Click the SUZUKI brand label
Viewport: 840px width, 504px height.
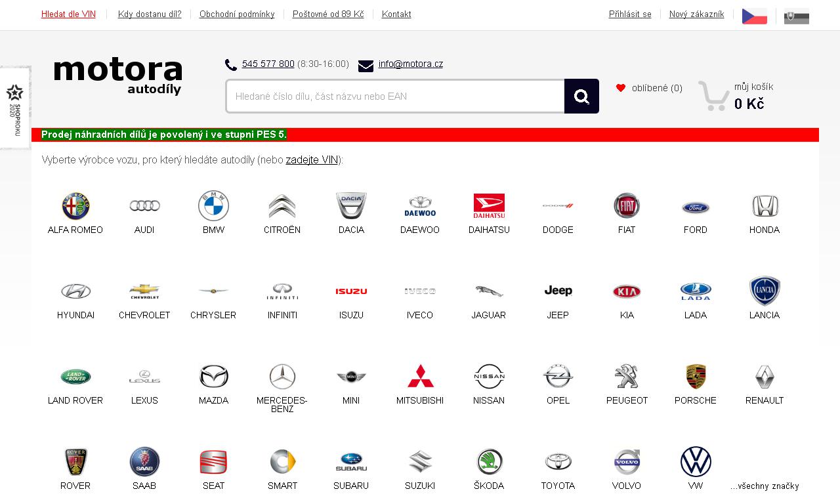tap(420, 486)
